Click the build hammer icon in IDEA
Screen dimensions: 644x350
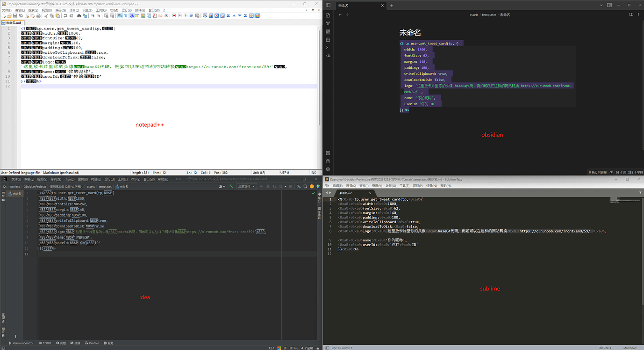(x=231, y=186)
